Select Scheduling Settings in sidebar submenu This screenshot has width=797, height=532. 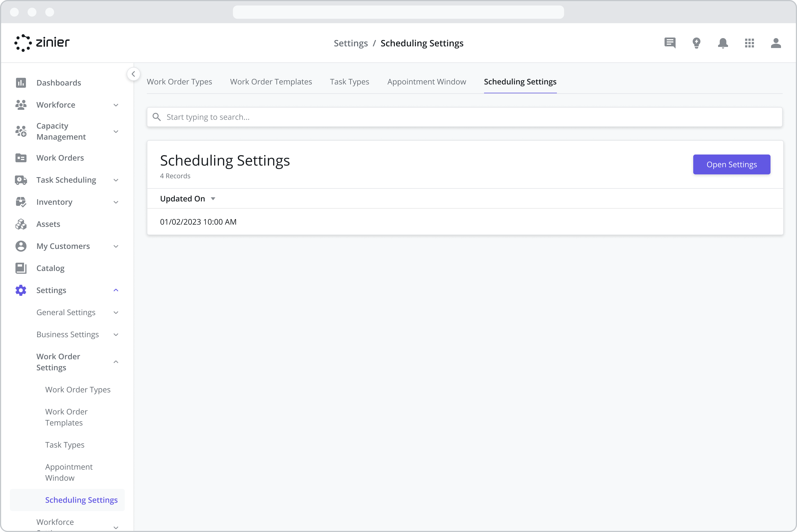tap(81, 500)
